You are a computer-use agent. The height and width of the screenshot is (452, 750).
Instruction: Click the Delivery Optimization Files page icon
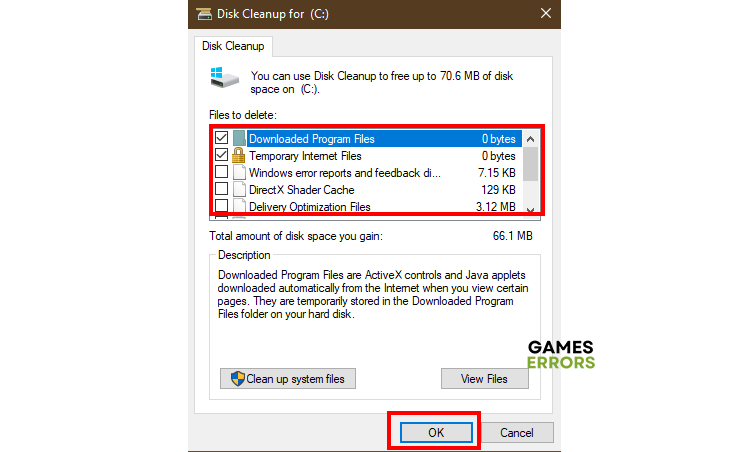pyautogui.click(x=239, y=206)
